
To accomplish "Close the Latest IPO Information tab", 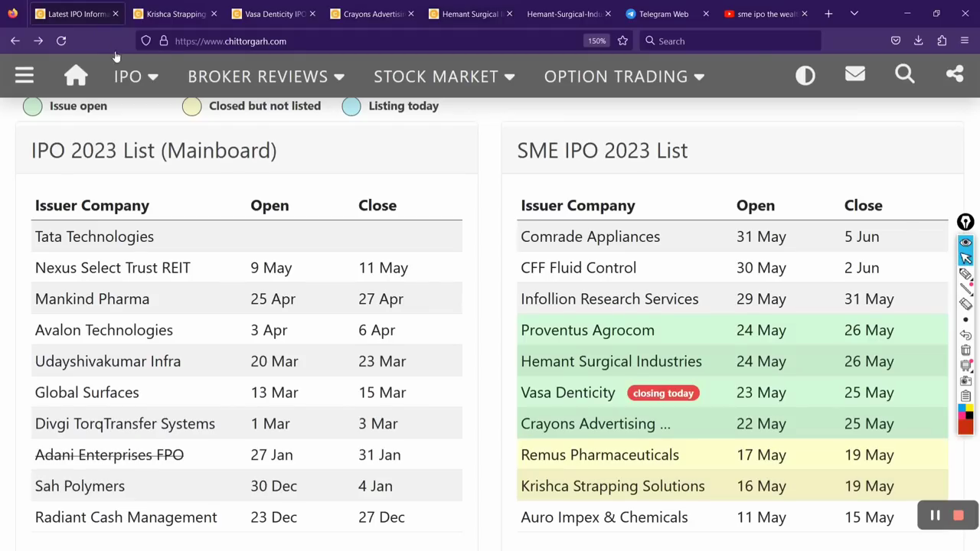I will [x=116, y=14].
